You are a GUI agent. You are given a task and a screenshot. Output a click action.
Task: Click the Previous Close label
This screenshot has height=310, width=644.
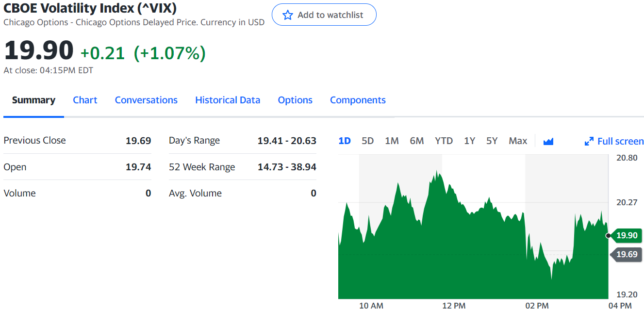pyautogui.click(x=34, y=141)
